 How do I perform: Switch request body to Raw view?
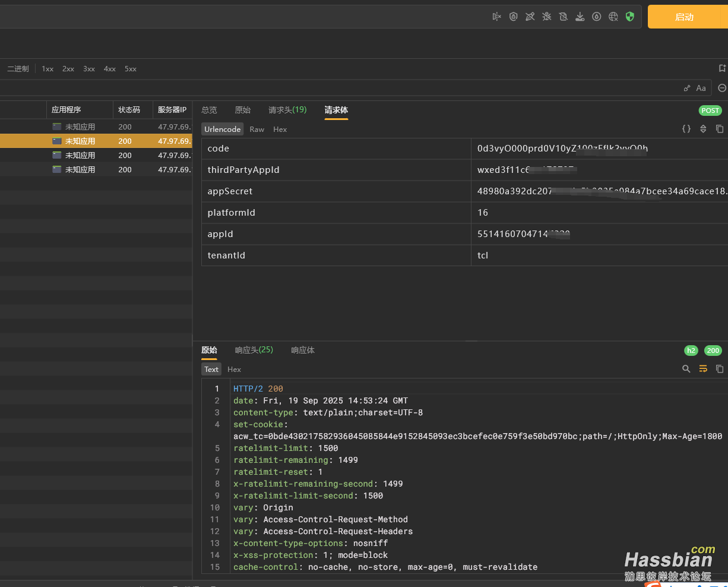257,130
